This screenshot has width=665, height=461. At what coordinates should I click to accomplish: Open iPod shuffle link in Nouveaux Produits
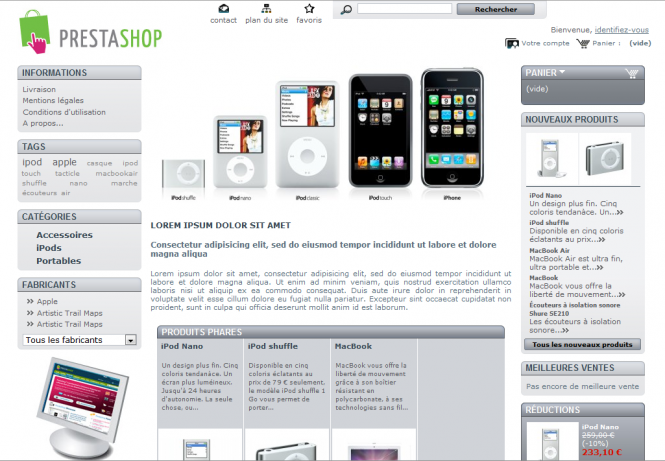[549, 223]
